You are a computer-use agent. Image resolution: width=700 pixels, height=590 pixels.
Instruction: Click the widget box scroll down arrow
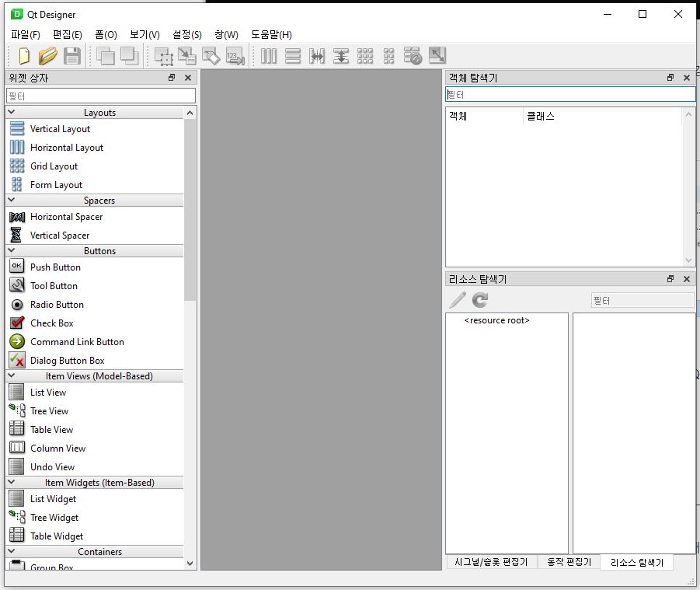click(190, 564)
